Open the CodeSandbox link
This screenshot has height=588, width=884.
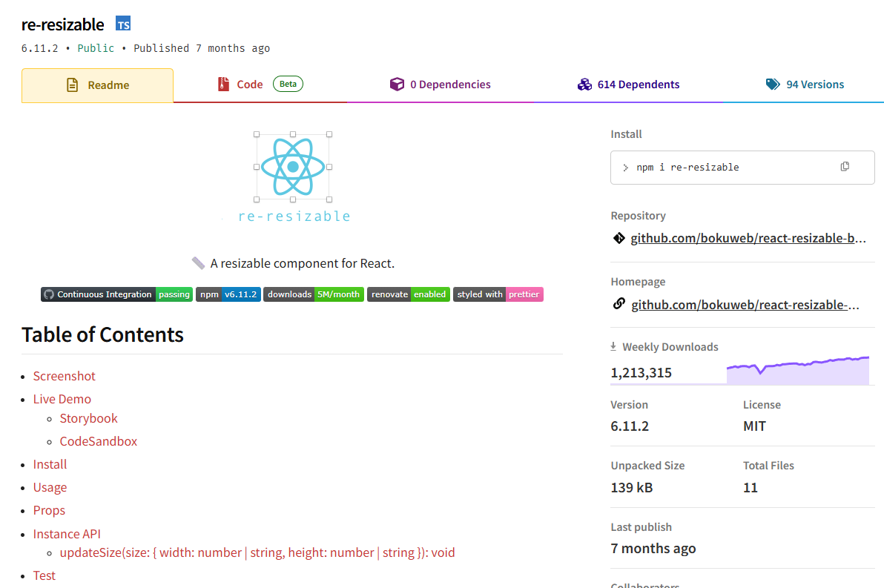point(99,441)
